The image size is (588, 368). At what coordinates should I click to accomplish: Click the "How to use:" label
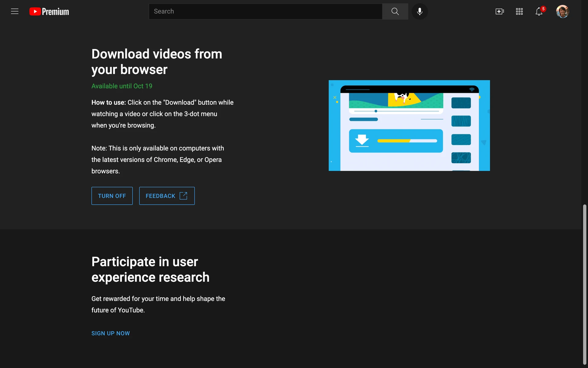109,102
